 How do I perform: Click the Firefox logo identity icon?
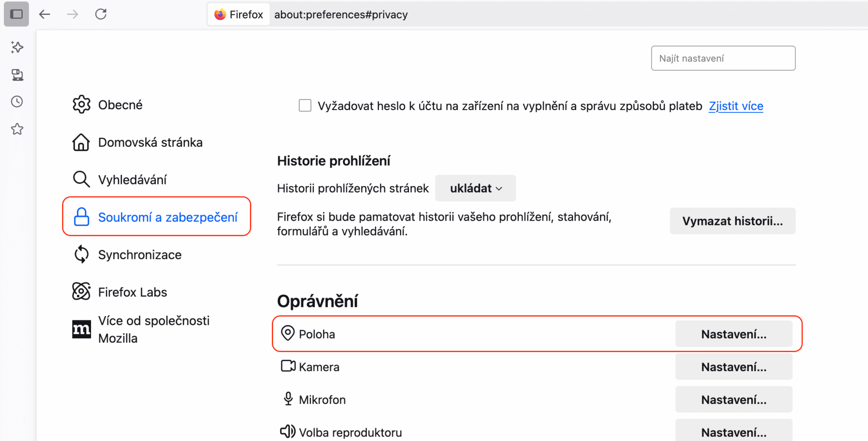pyautogui.click(x=220, y=14)
